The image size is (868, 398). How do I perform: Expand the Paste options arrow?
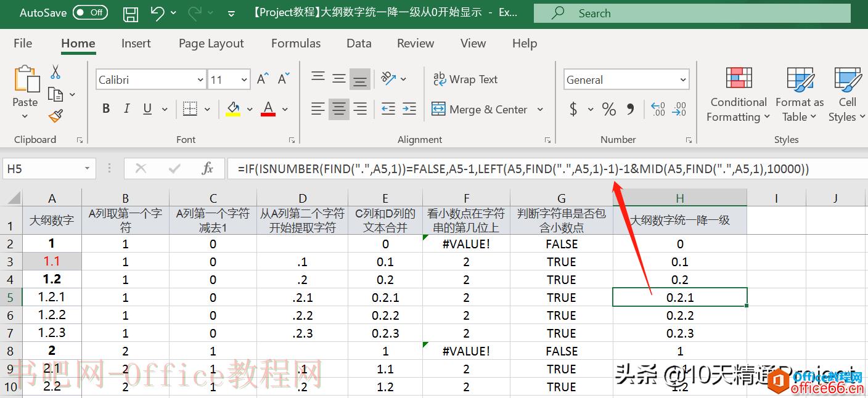(x=25, y=116)
